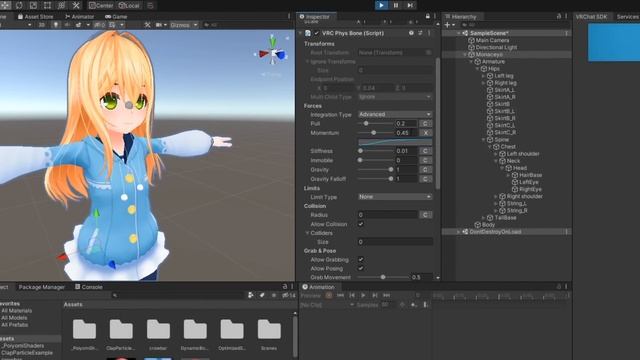Click the X button beside Momentum

click(425, 133)
